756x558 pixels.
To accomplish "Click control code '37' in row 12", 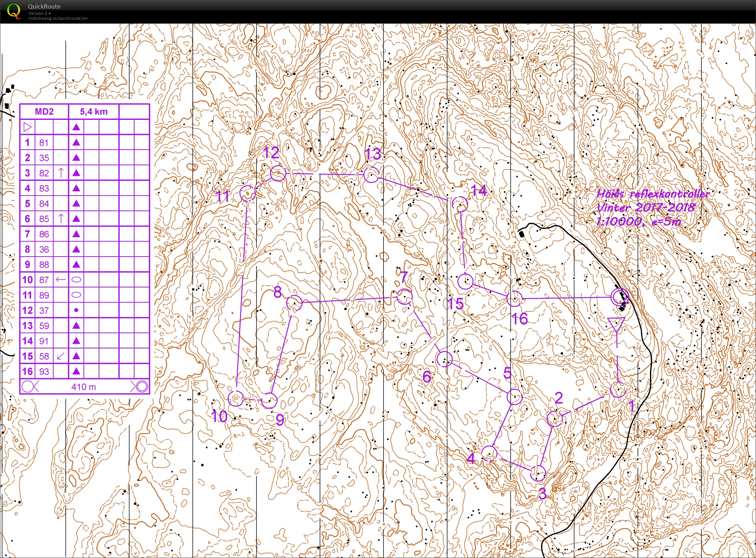I will click(x=44, y=310).
